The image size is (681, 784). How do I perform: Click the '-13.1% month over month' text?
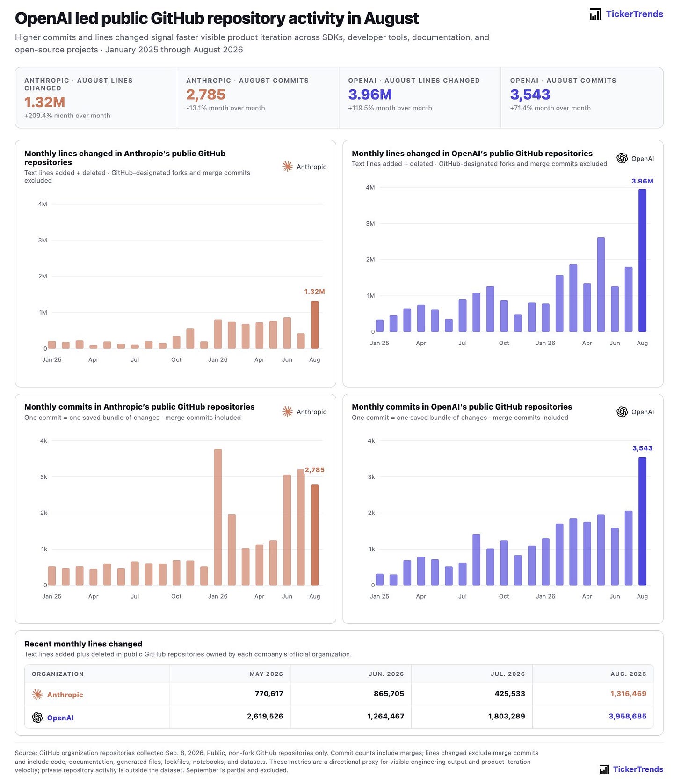click(225, 108)
